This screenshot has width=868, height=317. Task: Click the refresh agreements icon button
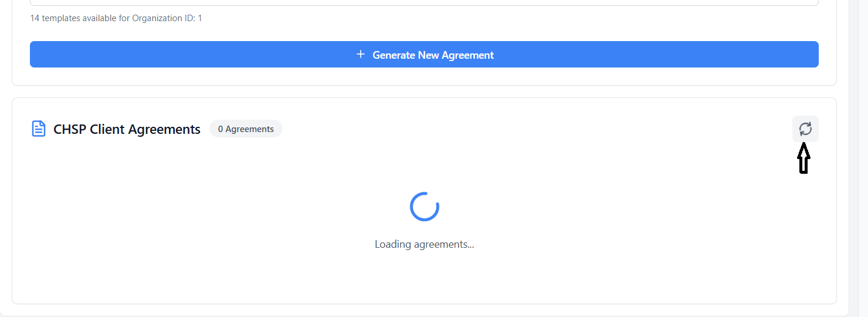(805, 129)
